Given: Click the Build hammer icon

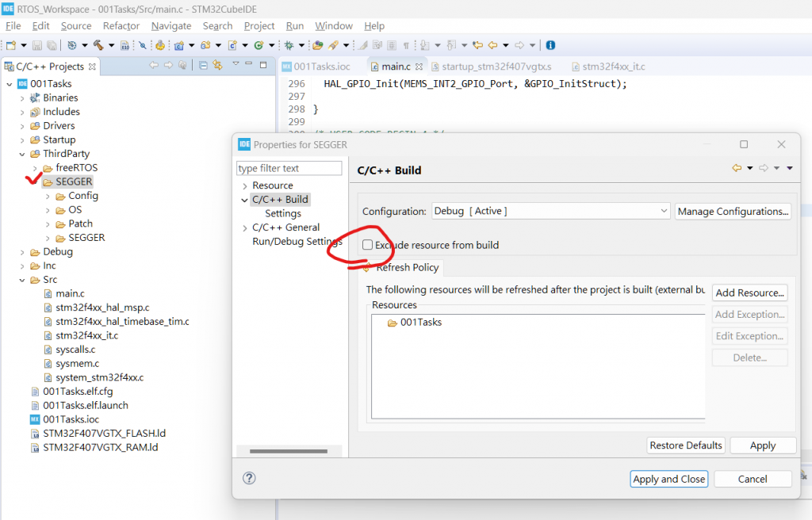Looking at the screenshot, I should 98,45.
